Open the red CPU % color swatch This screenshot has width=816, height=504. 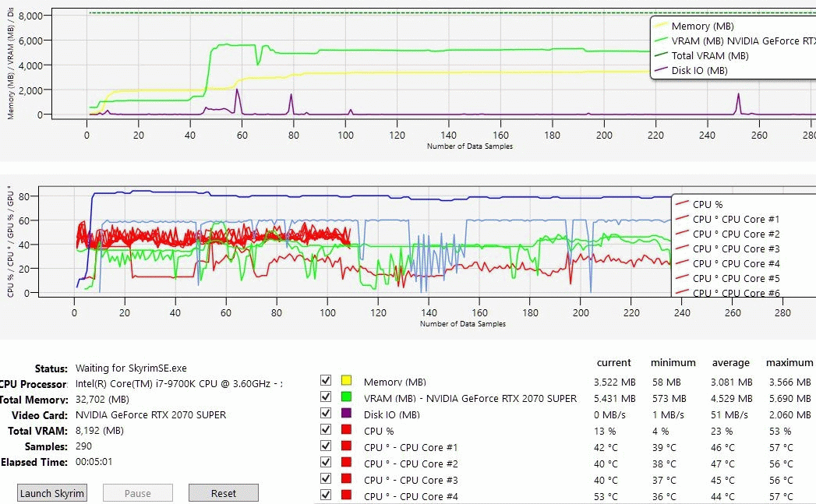point(347,431)
